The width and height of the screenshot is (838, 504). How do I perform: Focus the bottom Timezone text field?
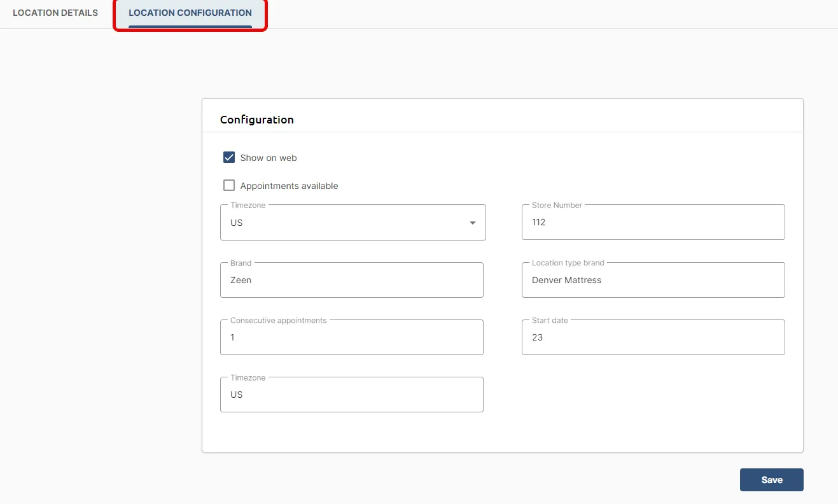coord(351,395)
